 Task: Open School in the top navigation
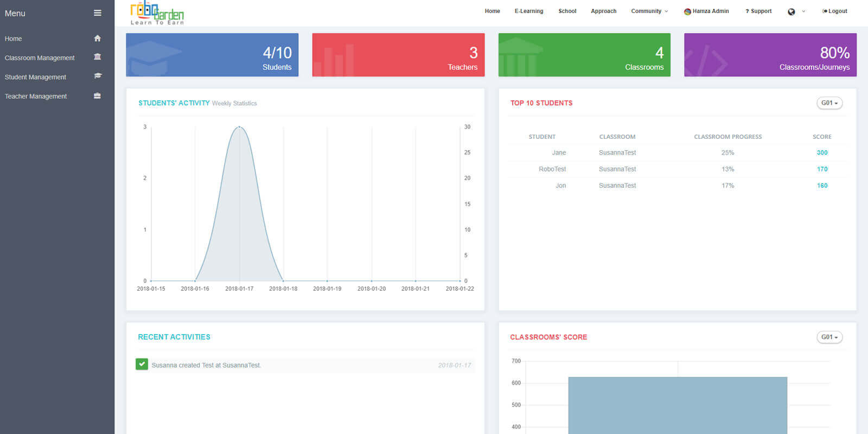(567, 11)
